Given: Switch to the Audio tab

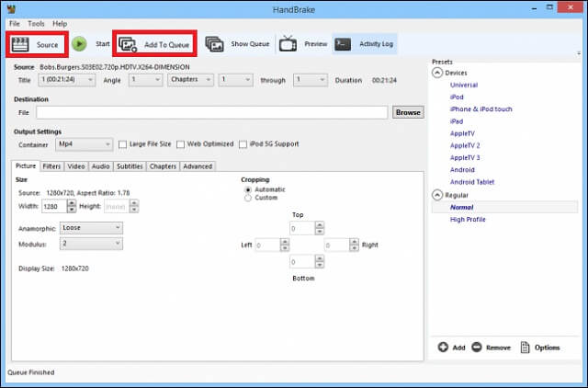Looking at the screenshot, I should (x=100, y=166).
